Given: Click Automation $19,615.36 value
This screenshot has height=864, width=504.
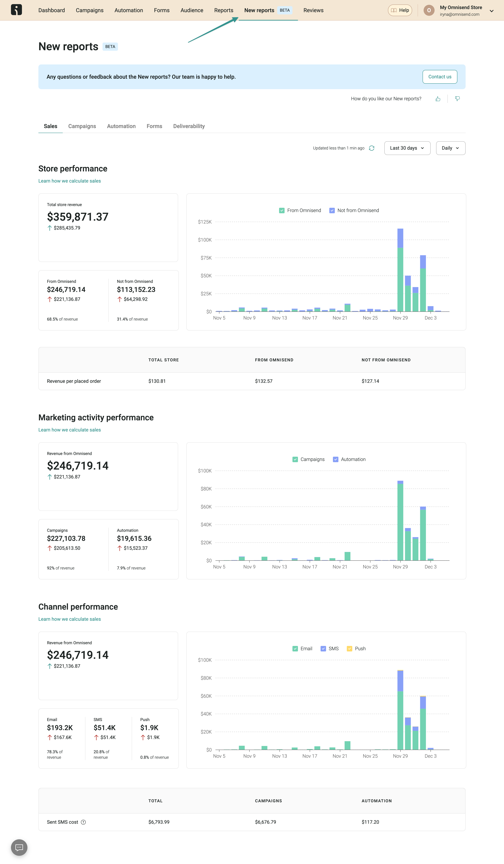Looking at the screenshot, I should [134, 539].
